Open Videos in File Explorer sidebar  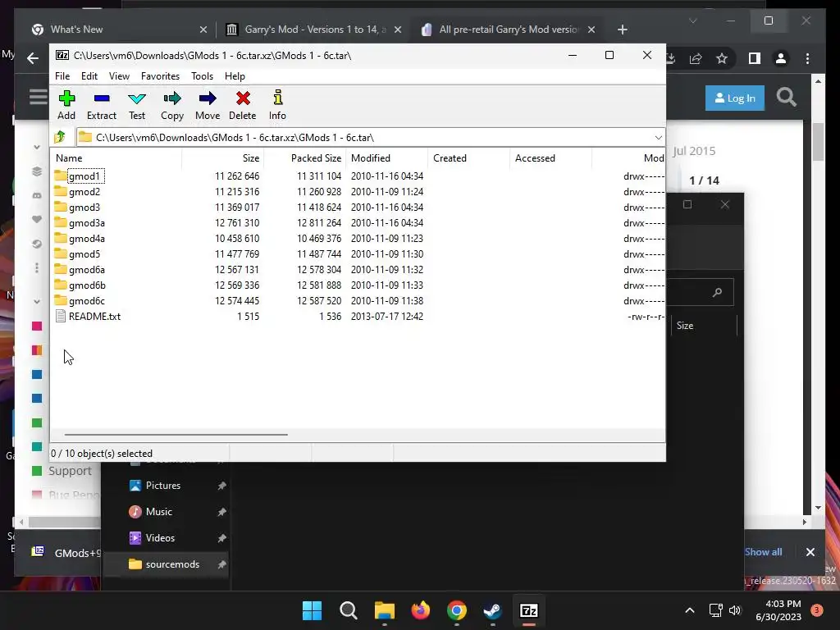point(160,538)
